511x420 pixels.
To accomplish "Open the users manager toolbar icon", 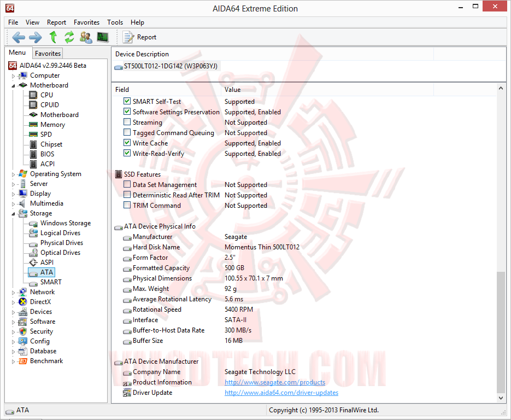I will point(86,37).
